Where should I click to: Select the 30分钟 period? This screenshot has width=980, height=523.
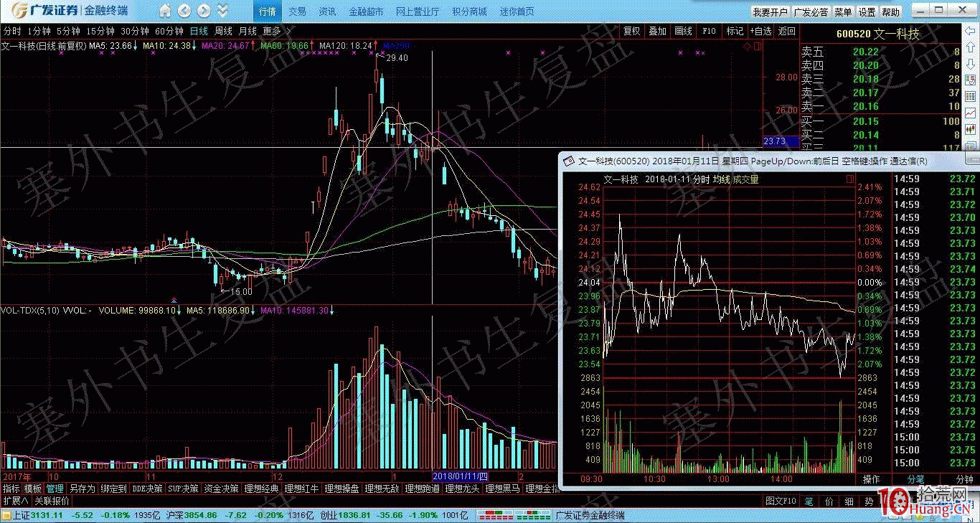tap(135, 31)
